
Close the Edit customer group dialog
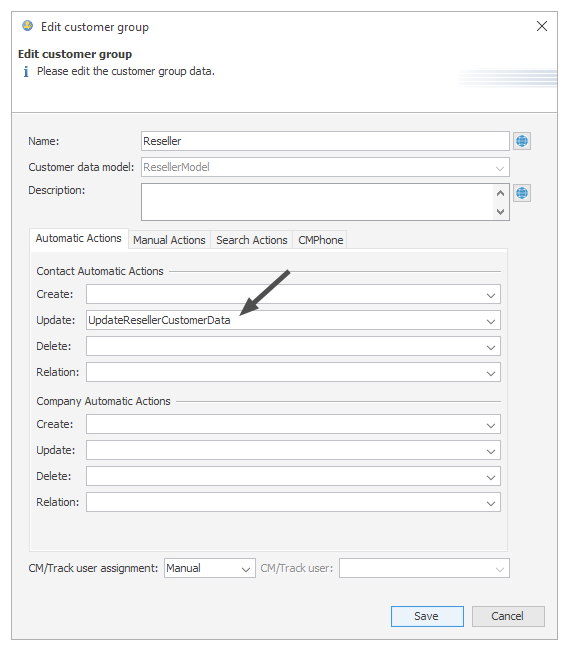[542, 26]
